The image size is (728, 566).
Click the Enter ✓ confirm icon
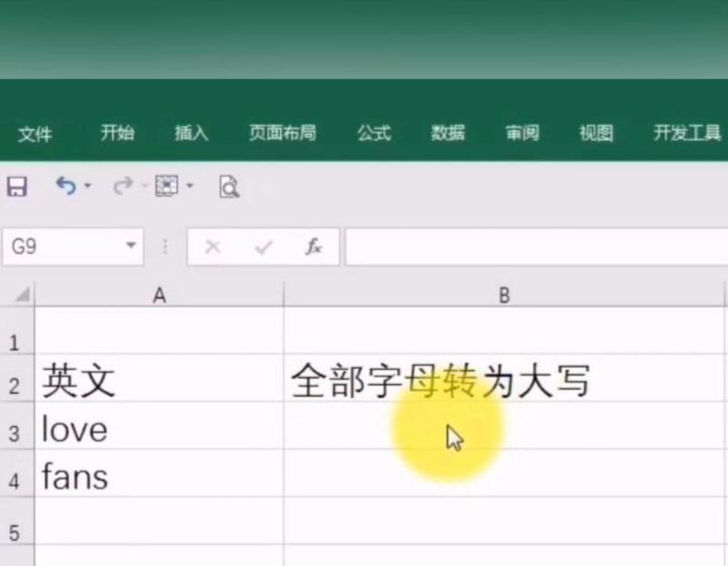click(264, 247)
